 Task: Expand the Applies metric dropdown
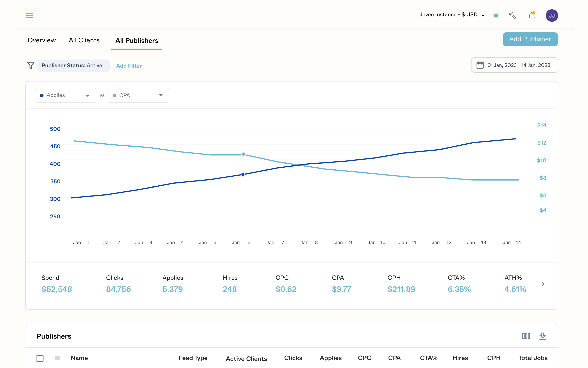[65, 95]
